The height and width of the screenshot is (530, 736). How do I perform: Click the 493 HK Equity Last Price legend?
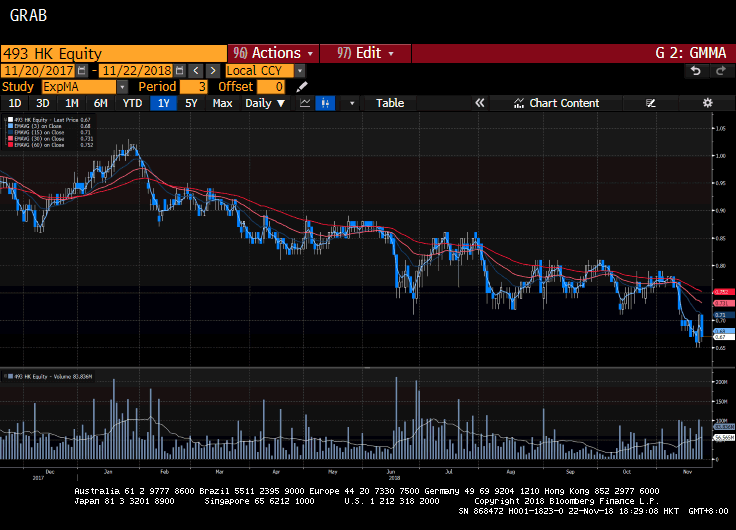tap(49, 120)
